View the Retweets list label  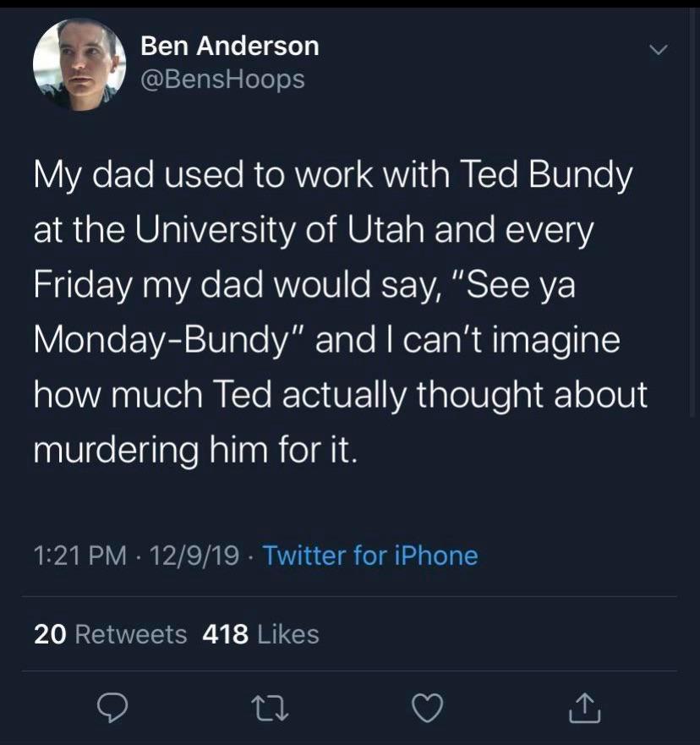click(x=131, y=633)
